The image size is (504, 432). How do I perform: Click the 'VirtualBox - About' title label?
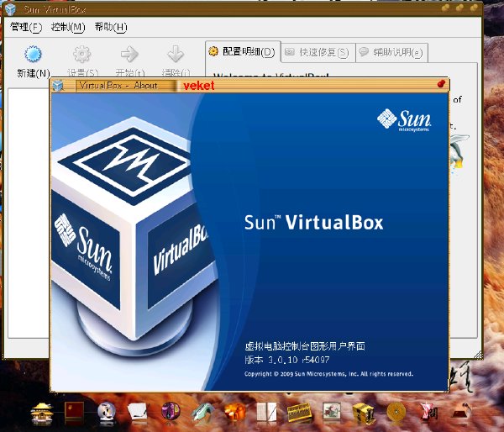pos(118,86)
